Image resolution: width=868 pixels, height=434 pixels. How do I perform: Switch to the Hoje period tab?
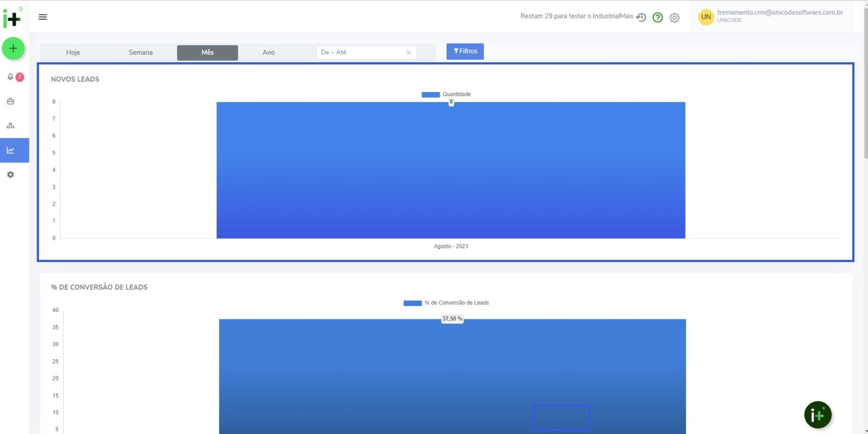[73, 53]
